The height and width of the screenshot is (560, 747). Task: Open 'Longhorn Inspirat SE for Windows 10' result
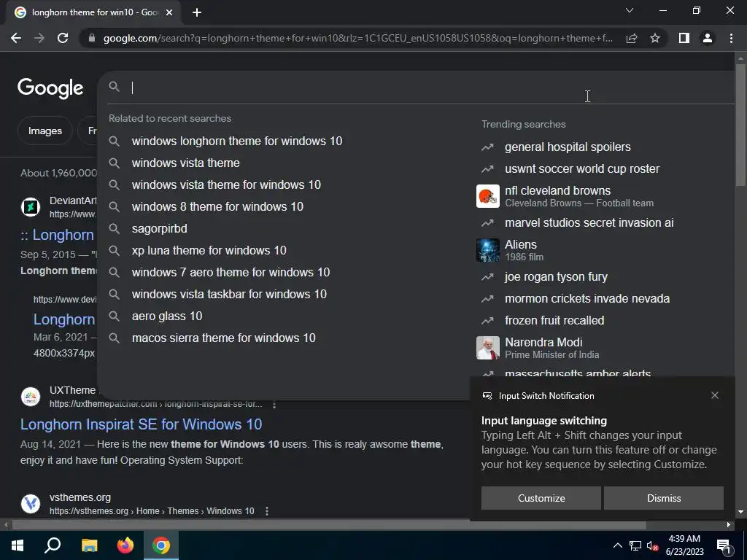point(141,424)
